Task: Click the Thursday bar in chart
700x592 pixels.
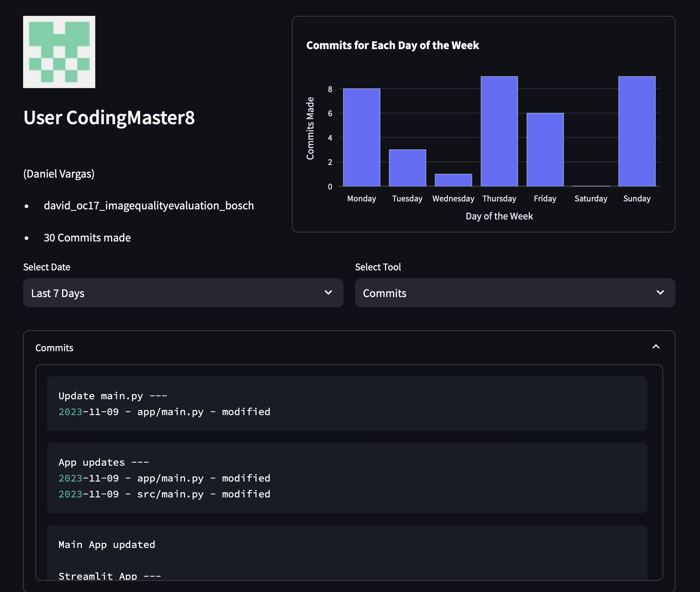Action: pyautogui.click(x=499, y=131)
